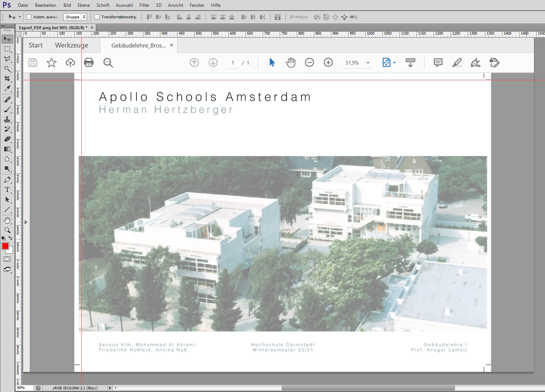Select the Crop tool
Viewport: 545px width, 392px height.
tap(7, 79)
